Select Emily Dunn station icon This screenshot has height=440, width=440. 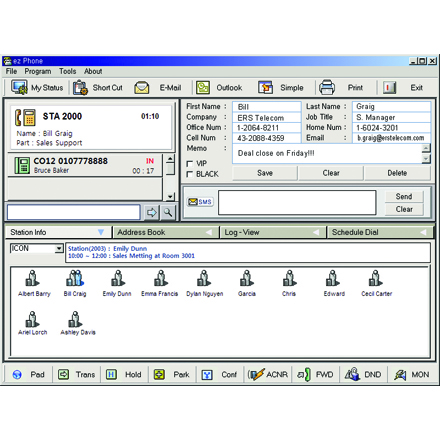117,279
